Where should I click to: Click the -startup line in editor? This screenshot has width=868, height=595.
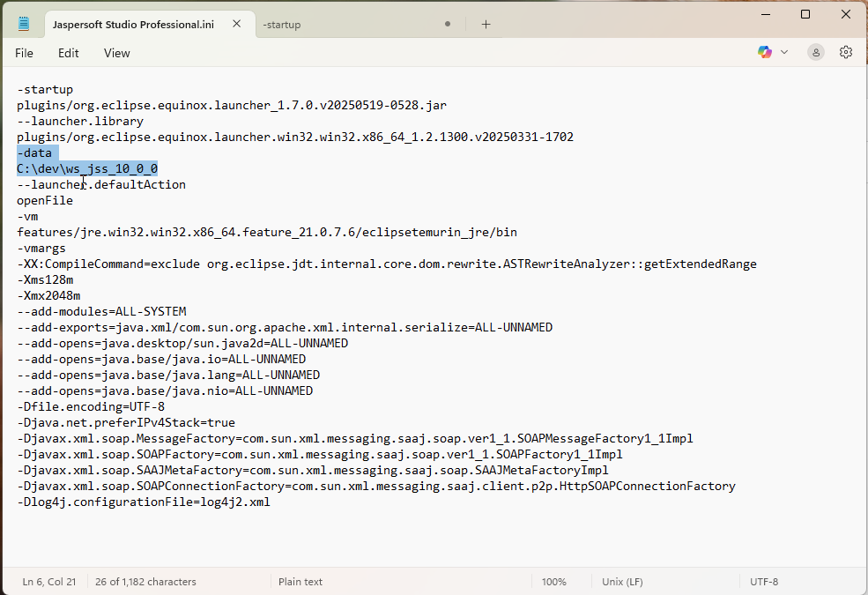tap(45, 89)
